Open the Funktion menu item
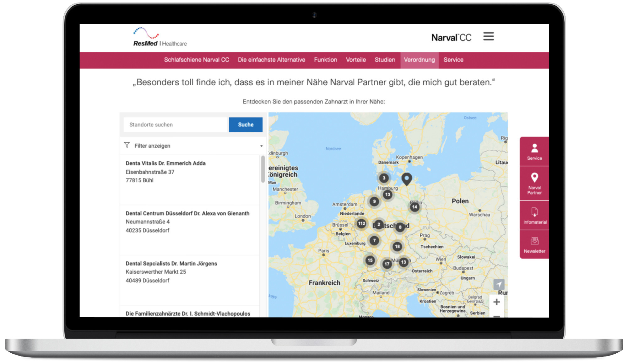This screenshot has height=364, width=628. pos(325,60)
